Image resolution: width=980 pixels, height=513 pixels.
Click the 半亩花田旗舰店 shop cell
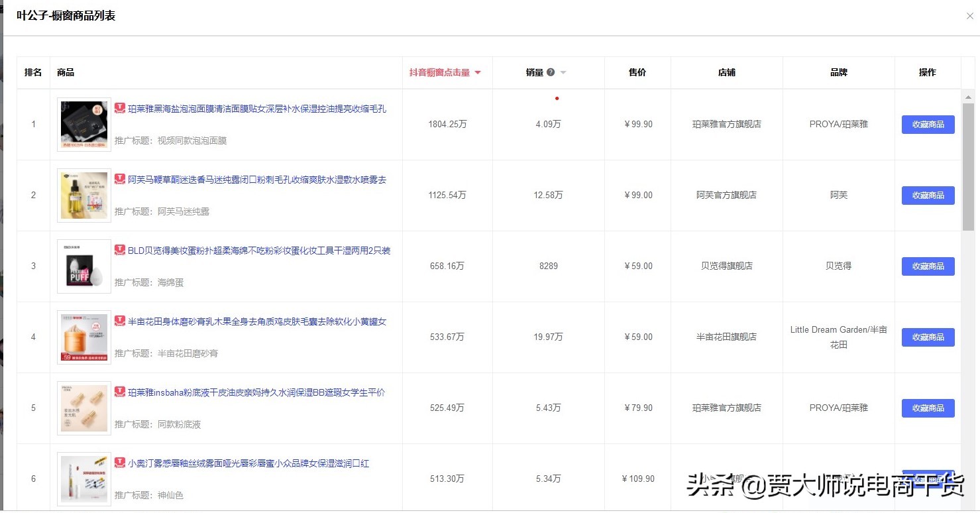tap(726, 337)
